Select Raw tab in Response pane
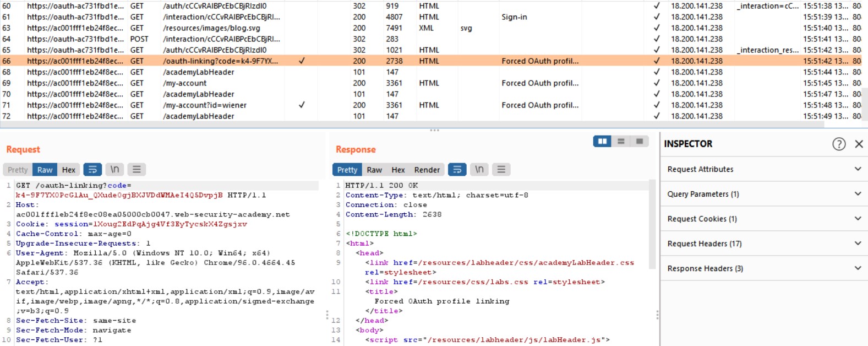This screenshot has height=346, width=868. pos(374,170)
